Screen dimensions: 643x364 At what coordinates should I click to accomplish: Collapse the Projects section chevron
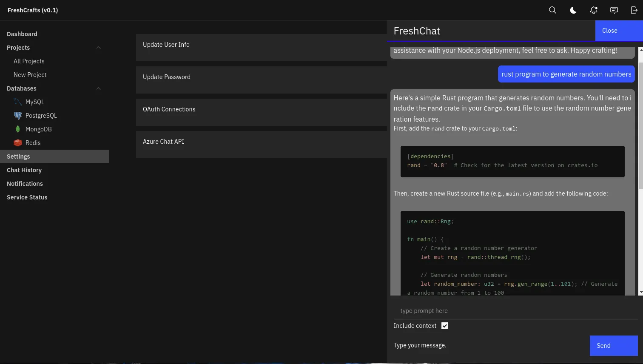(99, 48)
